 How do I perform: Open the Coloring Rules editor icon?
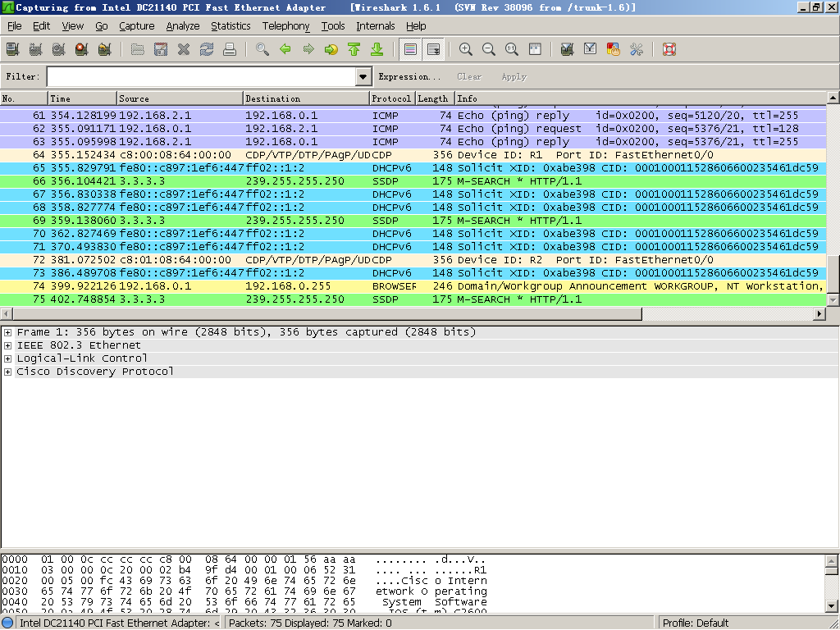point(614,49)
